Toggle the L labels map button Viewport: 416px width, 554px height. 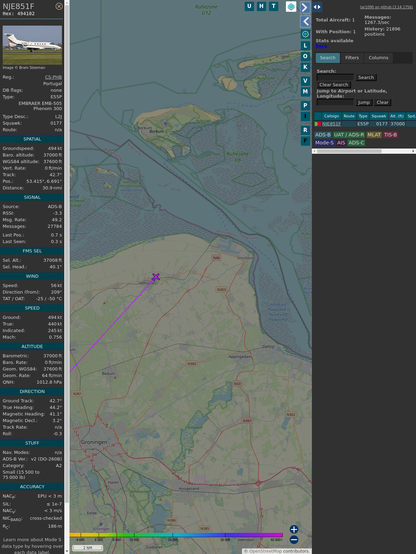tap(305, 46)
